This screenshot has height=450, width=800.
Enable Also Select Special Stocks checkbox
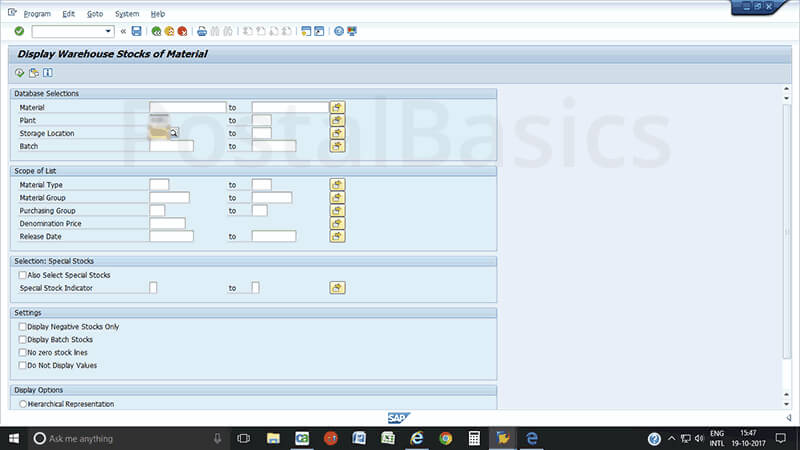(23, 275)
